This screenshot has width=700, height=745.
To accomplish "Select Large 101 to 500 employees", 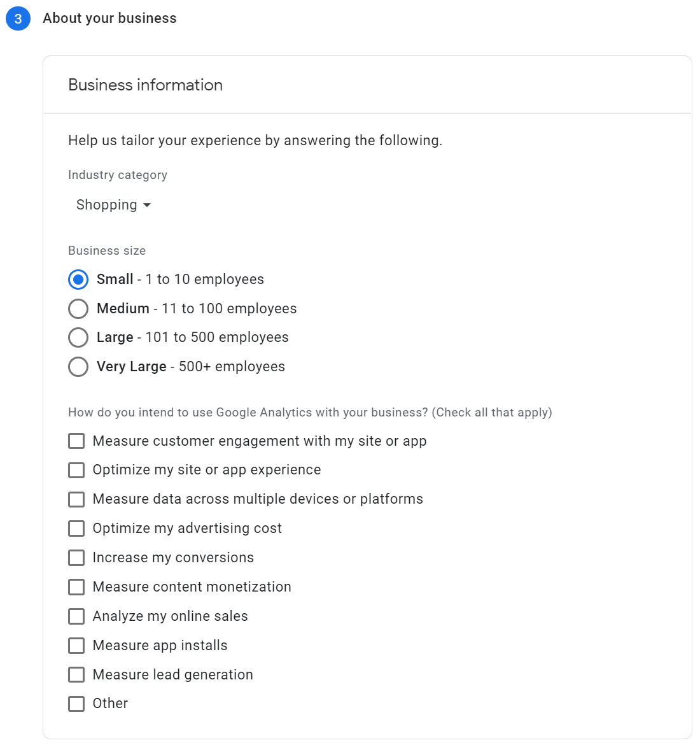I will 78,337.
